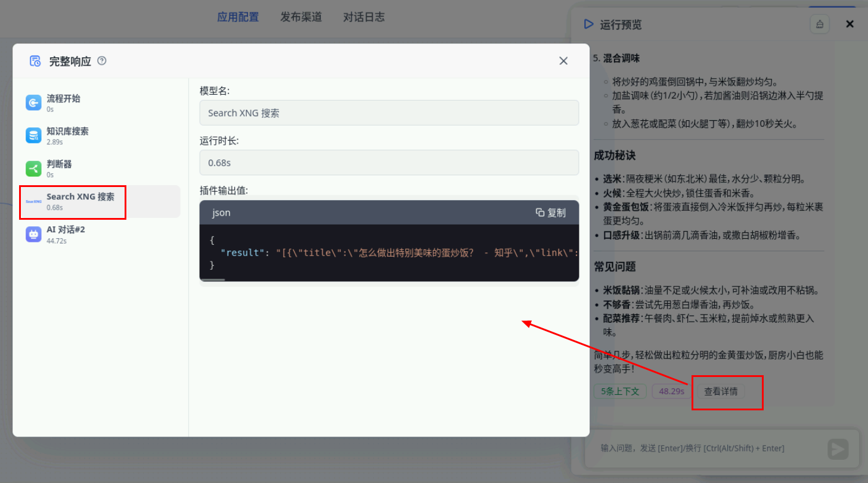Click the 模型名 field showing Search XNG 搜索

click(389, 113)
